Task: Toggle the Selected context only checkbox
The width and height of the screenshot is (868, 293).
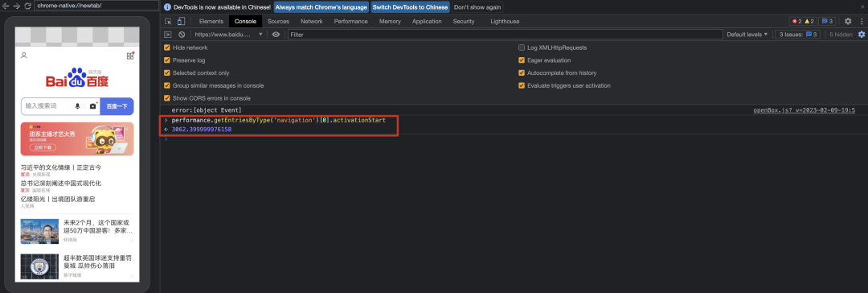Action: point(167,72)
